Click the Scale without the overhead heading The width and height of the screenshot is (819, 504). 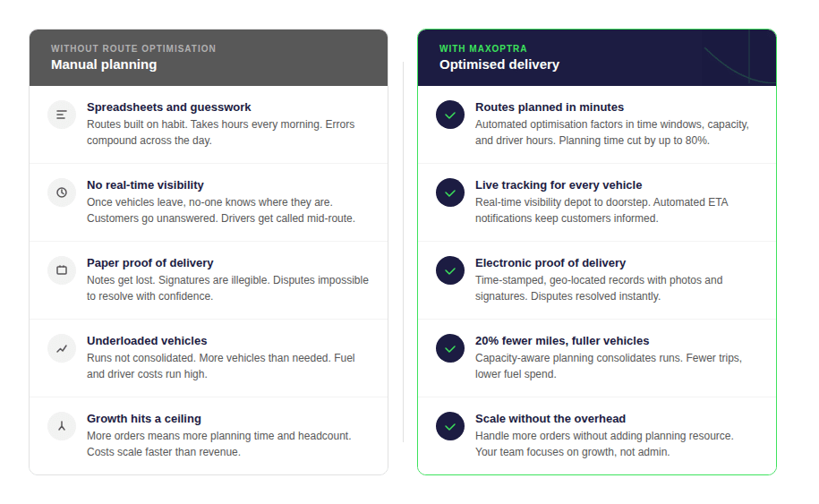click(x=550, y=419)
